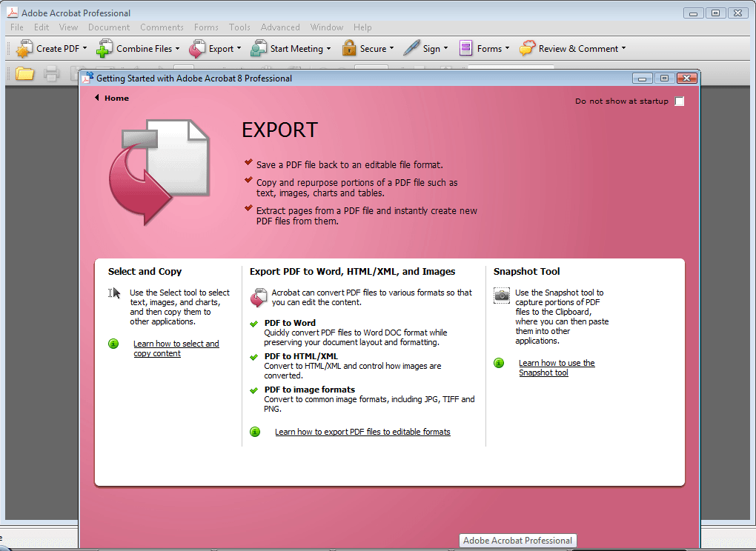The height and width of the screenshot is (551, 756).
Task: Expand the Secure dropdown arrow
Action: (x=391, y=48)
